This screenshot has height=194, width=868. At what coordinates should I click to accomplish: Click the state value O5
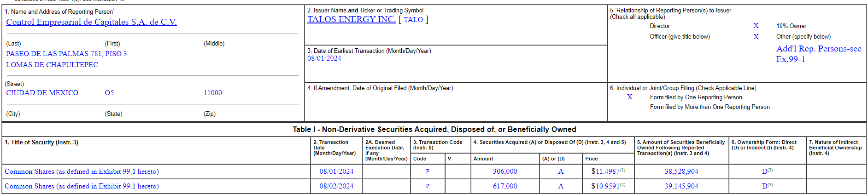point(109,93)
